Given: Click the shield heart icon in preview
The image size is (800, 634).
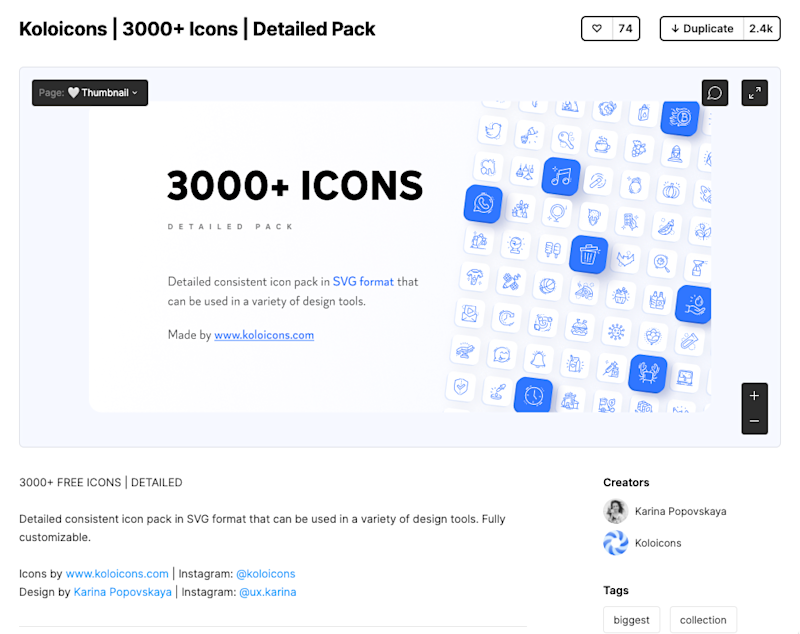Looking at the screenshot, I should click(x=461, y=387).
